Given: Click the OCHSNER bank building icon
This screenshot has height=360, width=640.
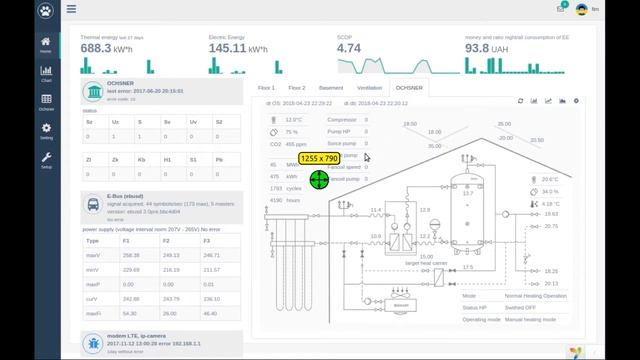Looking at the screenshot, I should coord(93,91).
